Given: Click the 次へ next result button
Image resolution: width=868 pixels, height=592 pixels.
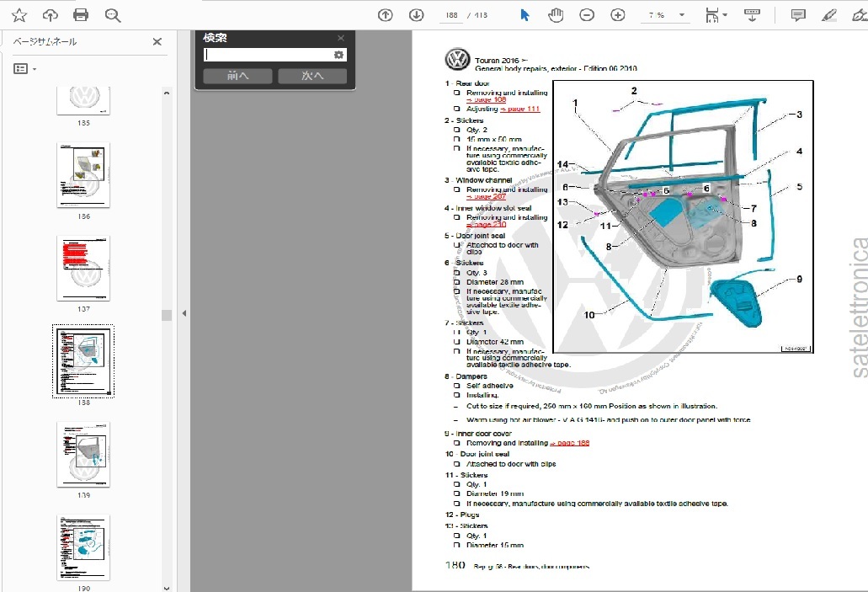Looking at the screenshot, I should point(312,76).
